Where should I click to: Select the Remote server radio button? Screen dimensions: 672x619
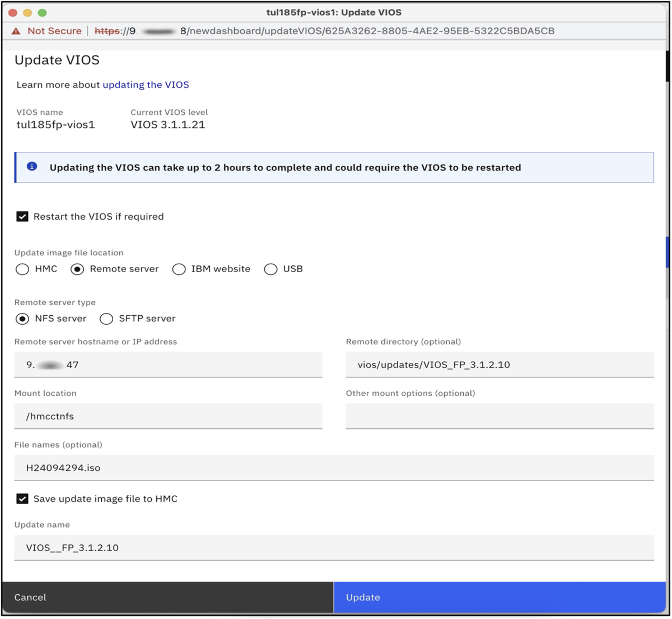[x=77, y=269]
